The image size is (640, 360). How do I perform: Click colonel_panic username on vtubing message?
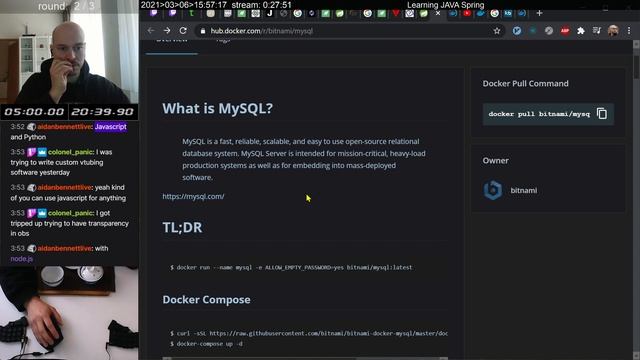coord(71,152)
